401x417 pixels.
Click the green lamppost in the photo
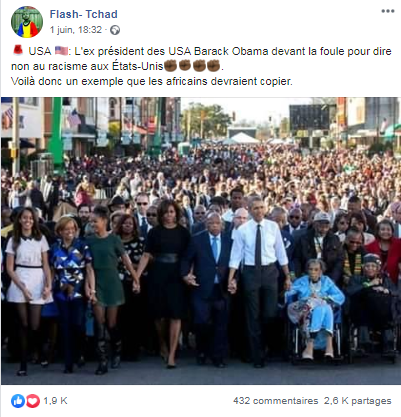[57, 135]
